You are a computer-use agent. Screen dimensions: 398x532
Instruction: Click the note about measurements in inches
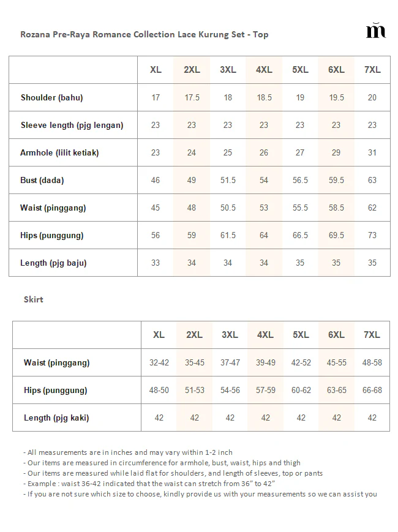(128, 452)
